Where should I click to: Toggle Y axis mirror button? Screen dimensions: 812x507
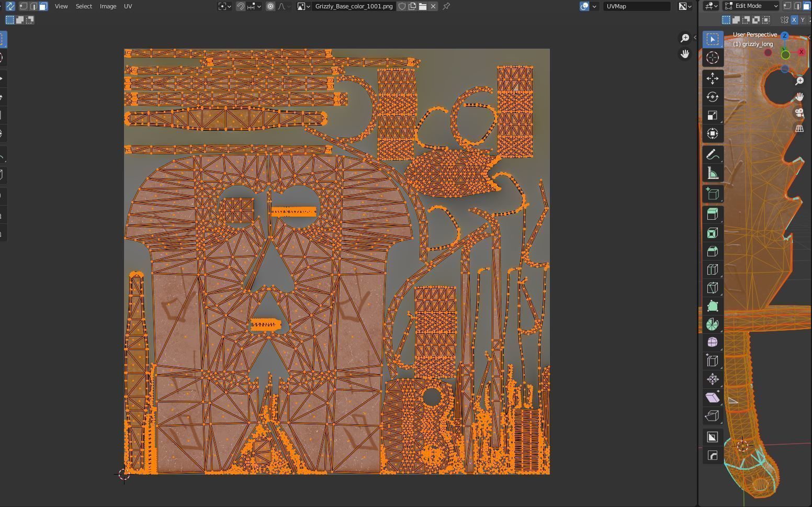pyautogui.click(x=803, y=20)
